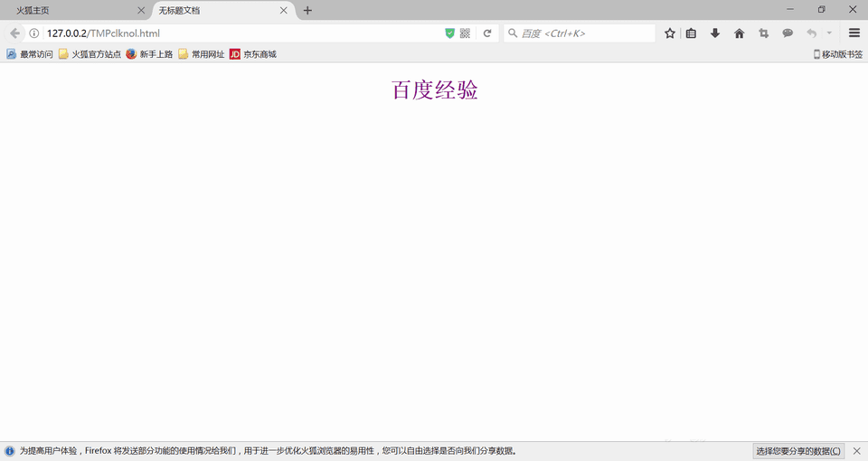The width and height of the screenshot is (868, 461).
Task: Activate the screenshot crop tool icon
Action: tap(763, 33)
